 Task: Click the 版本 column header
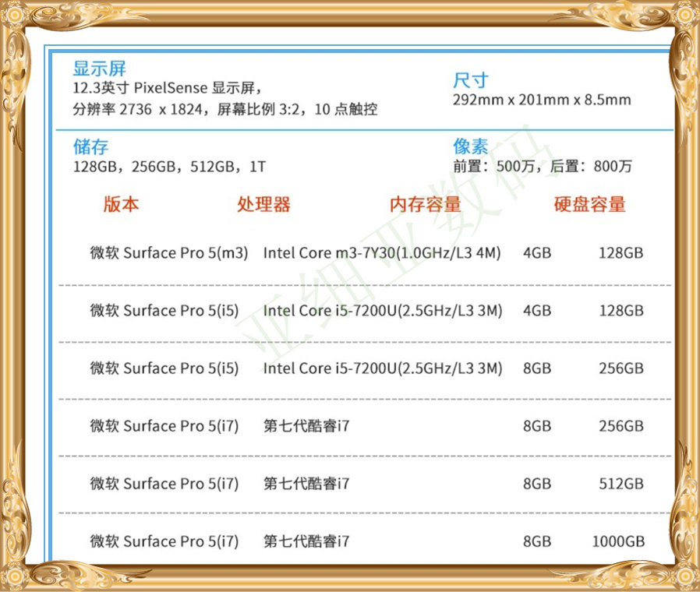[121, 204]
